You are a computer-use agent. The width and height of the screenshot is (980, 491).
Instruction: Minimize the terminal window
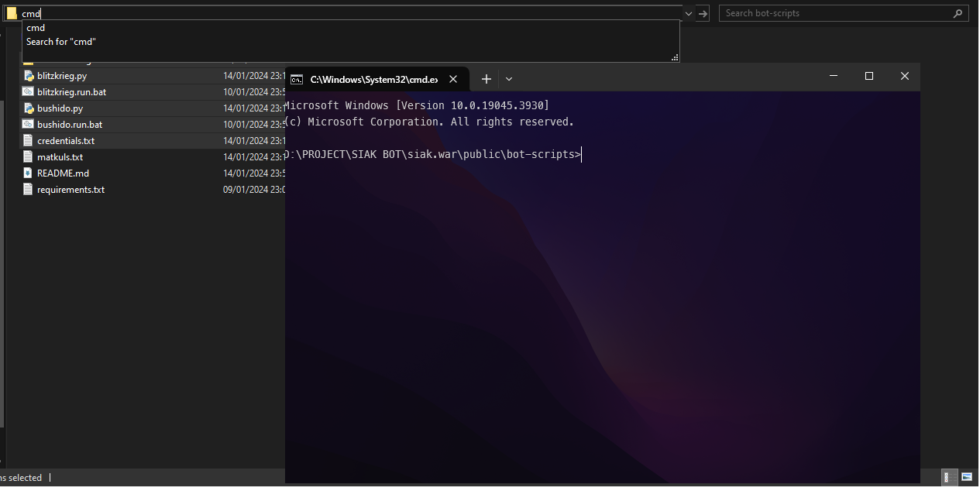coord(834,76)
